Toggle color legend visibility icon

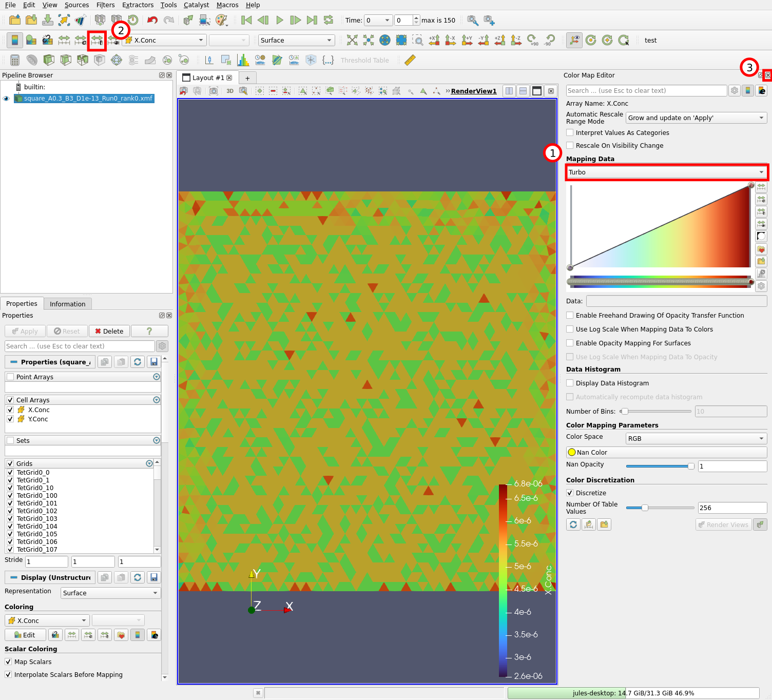pyautogui.click(x=14, y=40)
